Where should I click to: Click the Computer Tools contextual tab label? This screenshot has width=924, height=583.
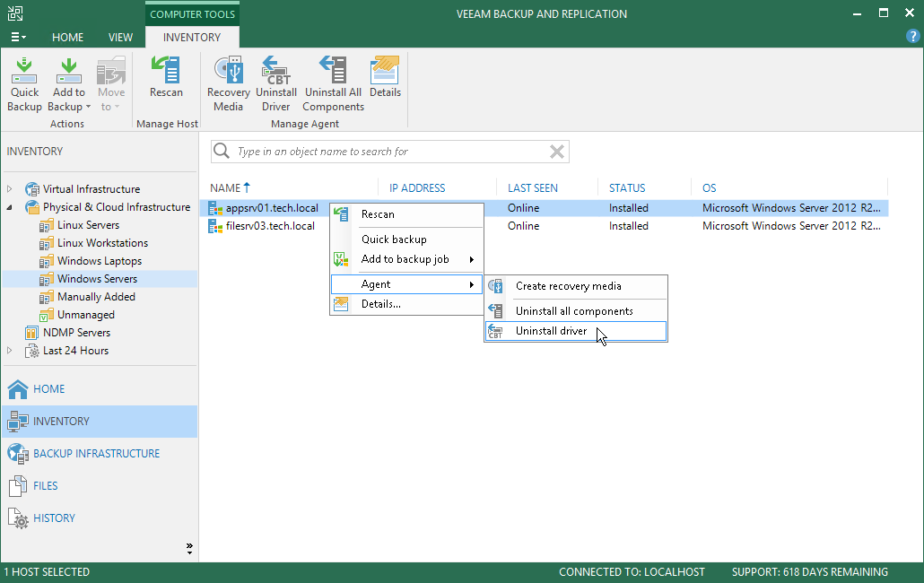point(192,14)
